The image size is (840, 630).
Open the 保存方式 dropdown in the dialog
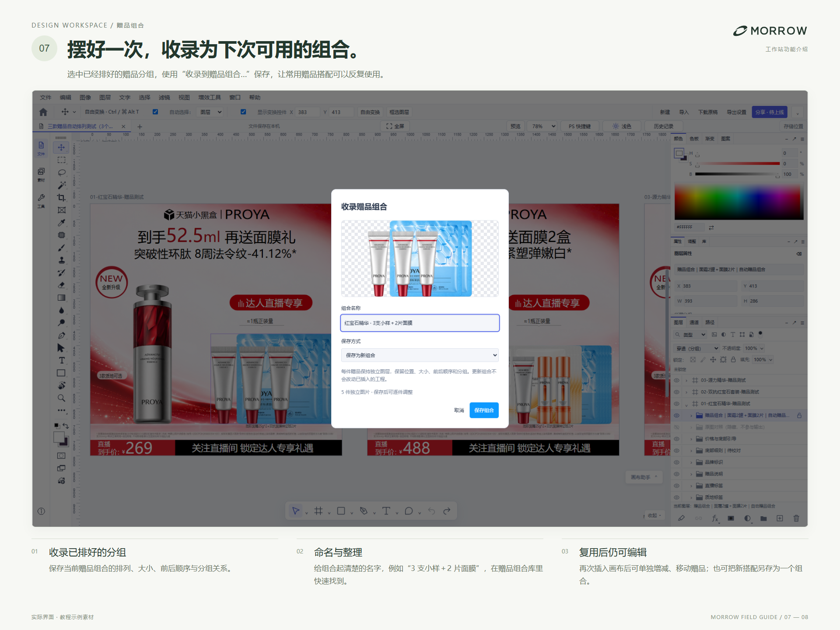coord(420,355)
